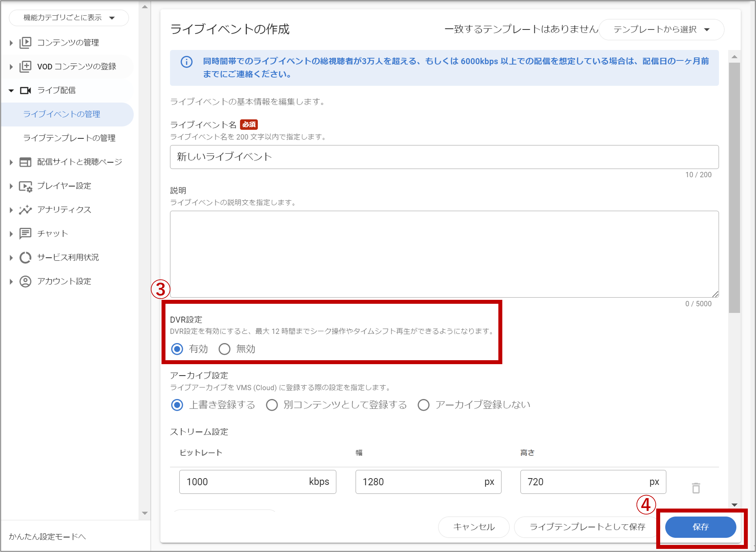Screen dimensions: 756x552
Task: Select アーカイブ登録しない radio button
Action: coord(423,405)
